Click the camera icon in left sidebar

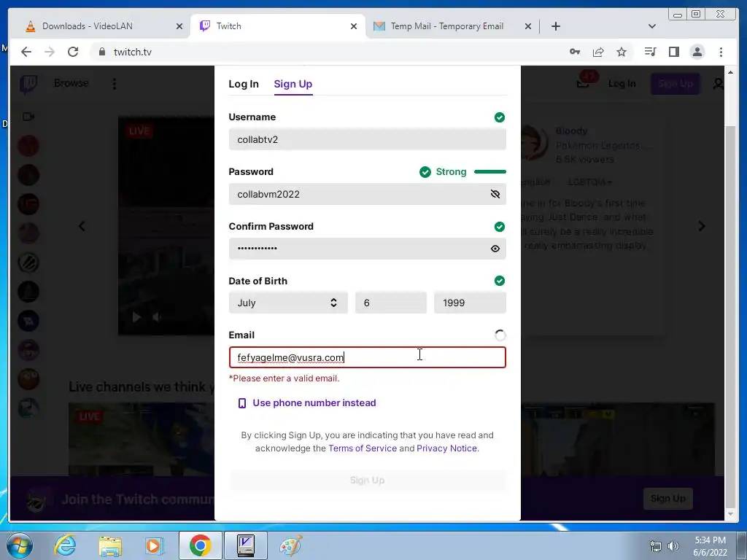point(28,117)
